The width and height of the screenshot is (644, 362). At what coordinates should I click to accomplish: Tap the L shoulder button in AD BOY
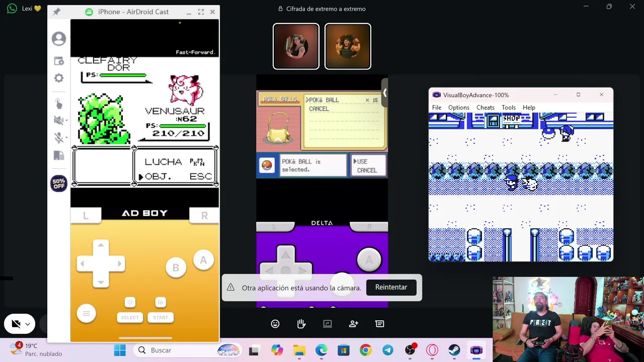[x=86, y=216]
